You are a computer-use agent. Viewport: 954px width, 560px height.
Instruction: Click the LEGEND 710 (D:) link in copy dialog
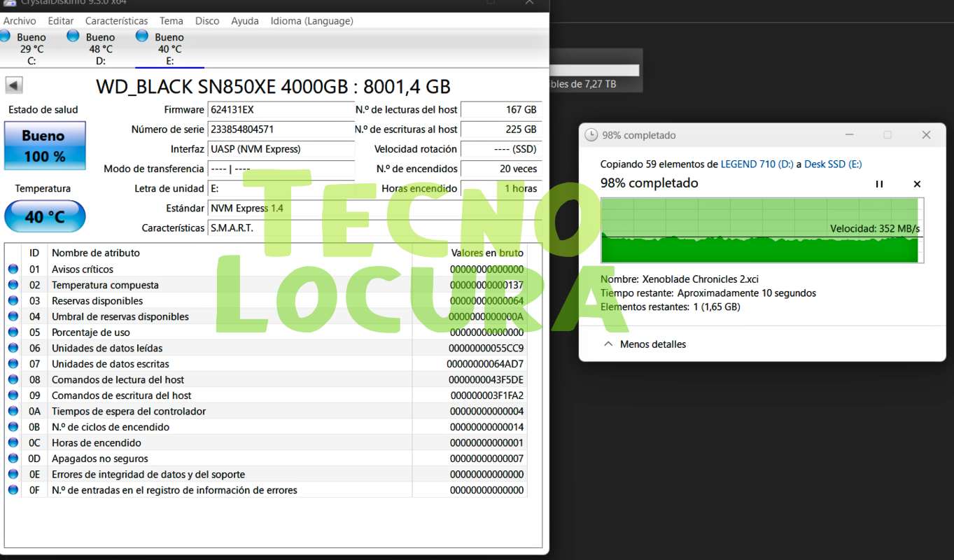[757, 164]
